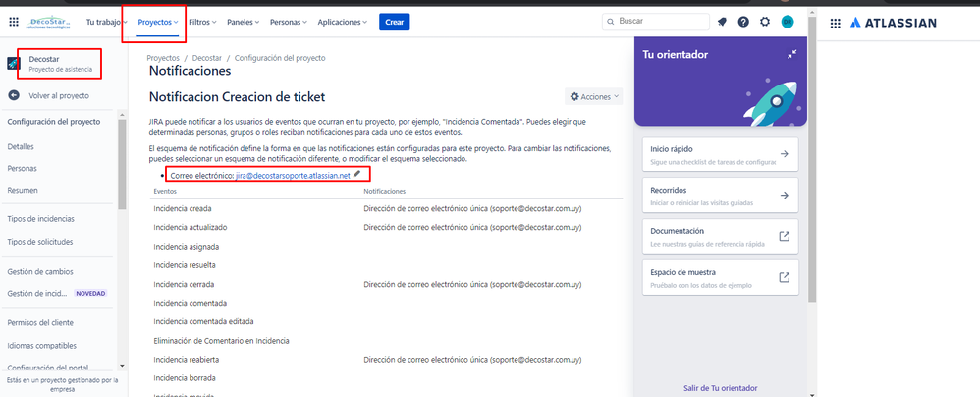This screenshot has height=397, width=980.
Task: Open Gestión de incid... NOVEDAD item
Action: [57, 293]
